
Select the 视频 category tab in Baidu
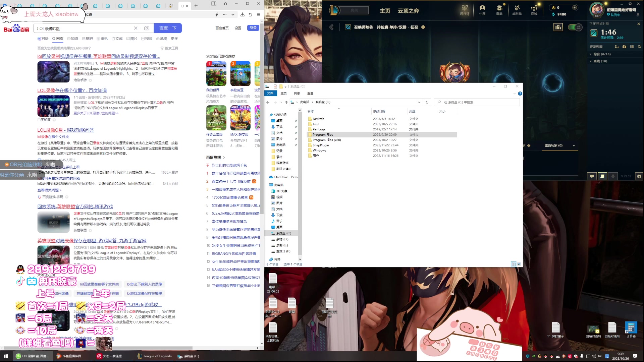[147, 39]
